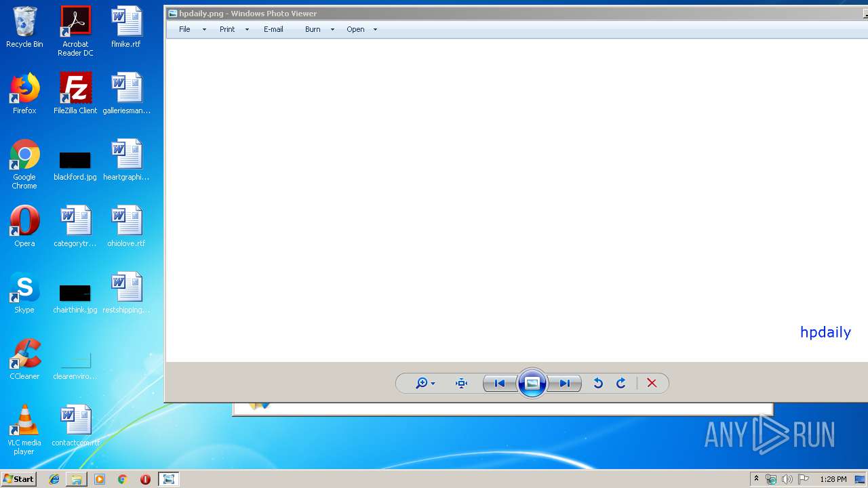The image size is (868, 488).
Task: Expand the Print dropdown arrow
Action: click(247, 30)
